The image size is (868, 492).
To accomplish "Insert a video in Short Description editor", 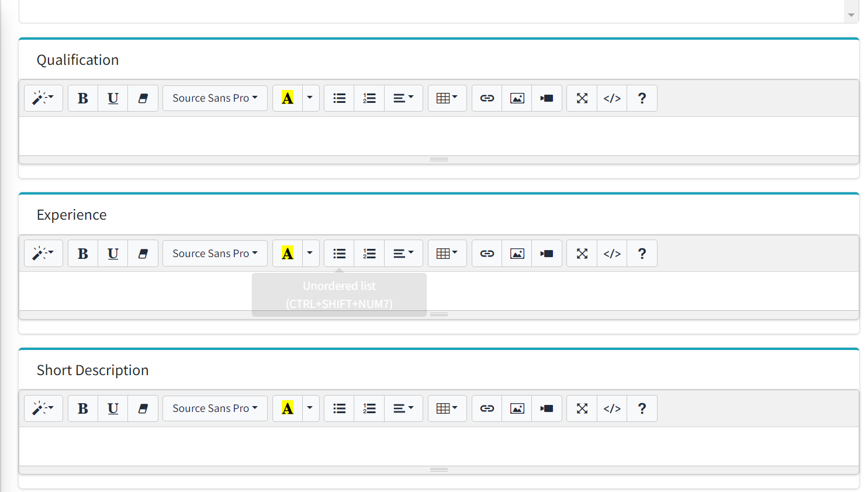I will point(547,408).
